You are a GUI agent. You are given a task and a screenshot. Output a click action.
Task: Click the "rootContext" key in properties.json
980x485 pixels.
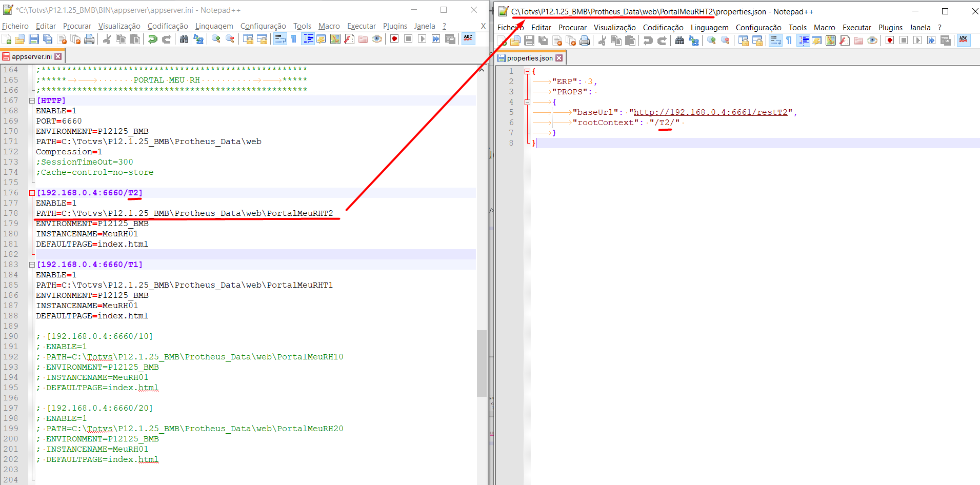(x=605, y=123)
